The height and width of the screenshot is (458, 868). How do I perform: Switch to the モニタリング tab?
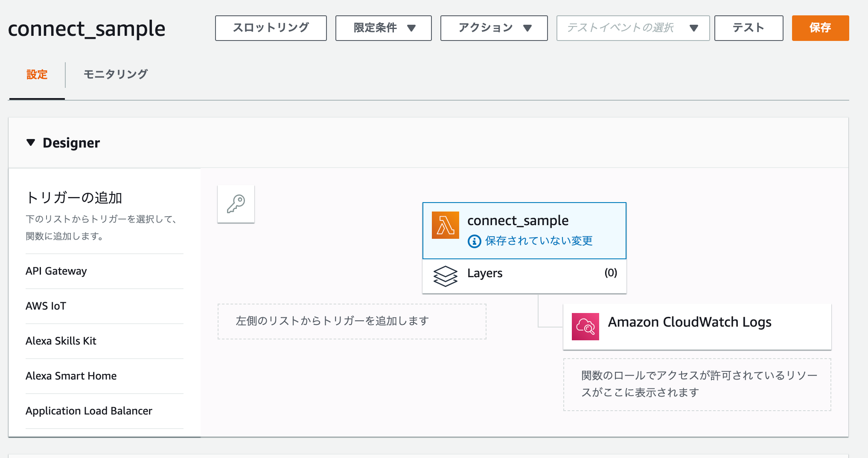pos(116,75)
